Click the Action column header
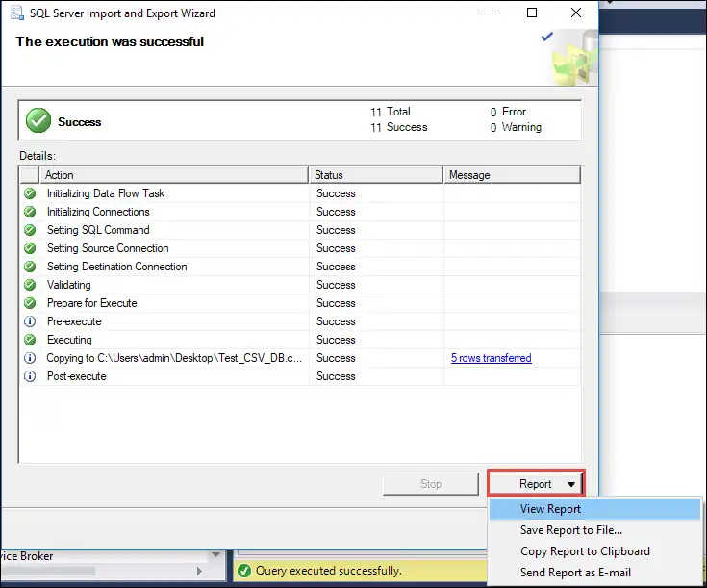This screenshot has width=707, height=588. 174,175
